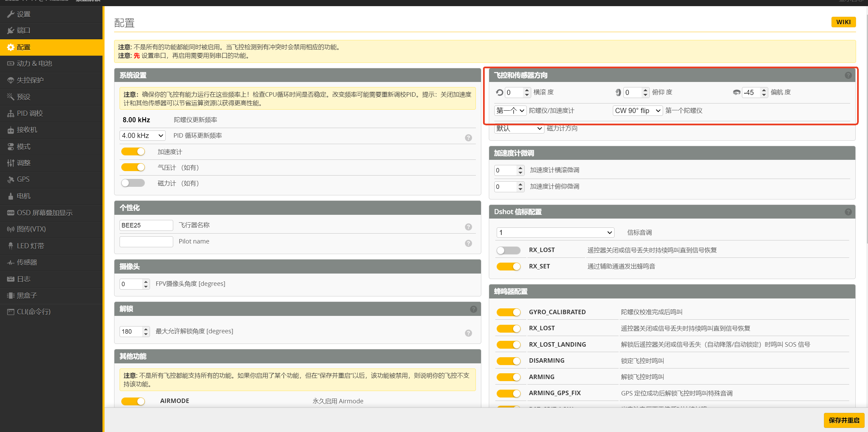Click help icon beside max arm angle
Screen dimensions: 868x432
click(x=468, y=333)
